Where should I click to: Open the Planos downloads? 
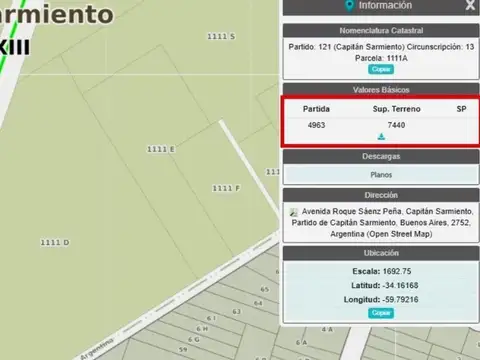(381, 175)
